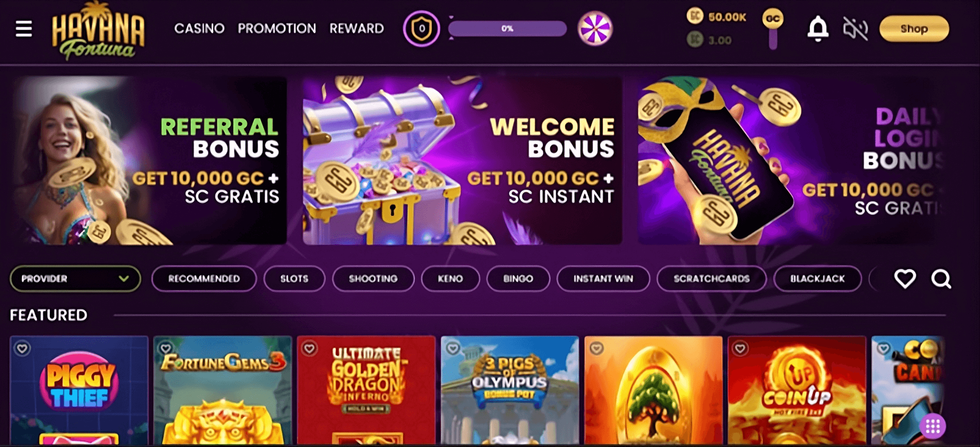Click the Havana Fortuna logo
The image size is (980, 447).
click(99, 30)
